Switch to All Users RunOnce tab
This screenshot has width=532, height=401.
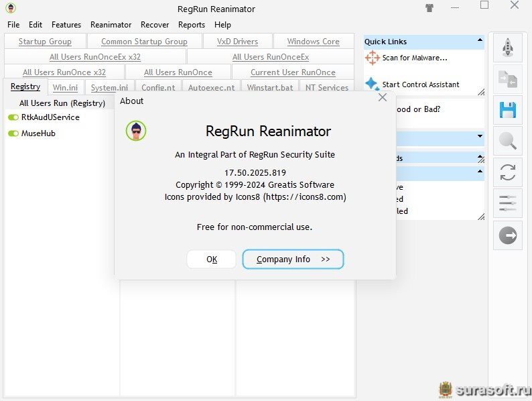(178, 72)
